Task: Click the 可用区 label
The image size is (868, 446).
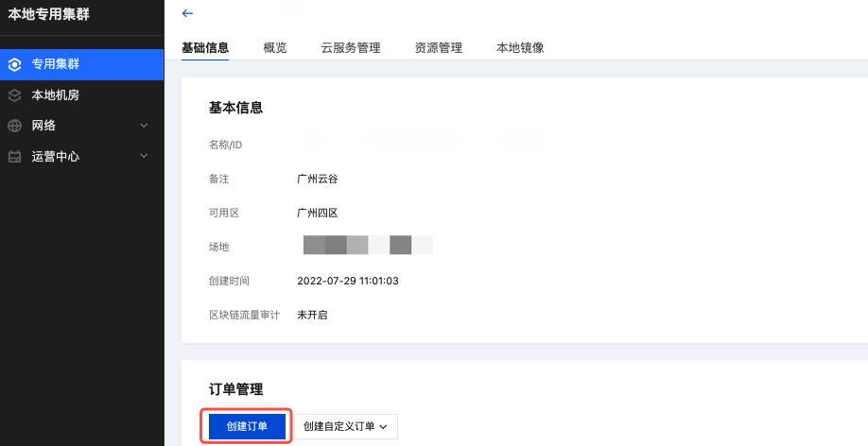Action: pyautogui.click(x=224, y=213)
